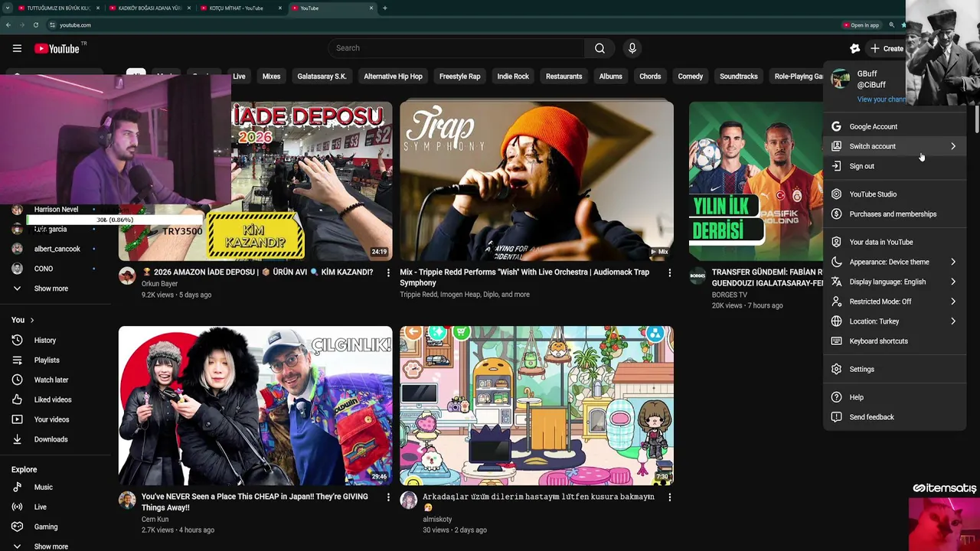Expand Appearance: Device theme submenu

point(894,262)
